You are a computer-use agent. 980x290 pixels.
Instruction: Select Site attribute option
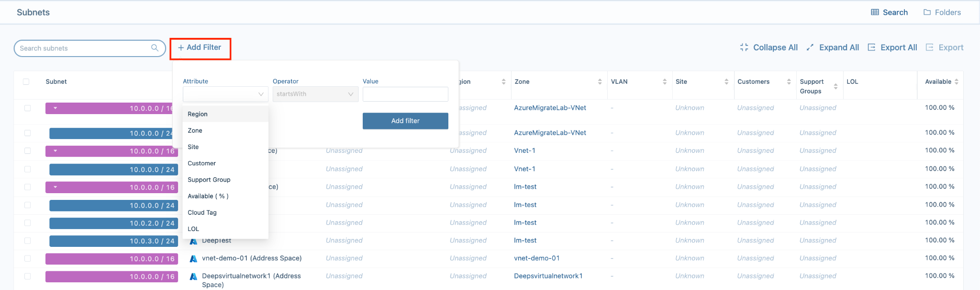click(x=225, y=147)
